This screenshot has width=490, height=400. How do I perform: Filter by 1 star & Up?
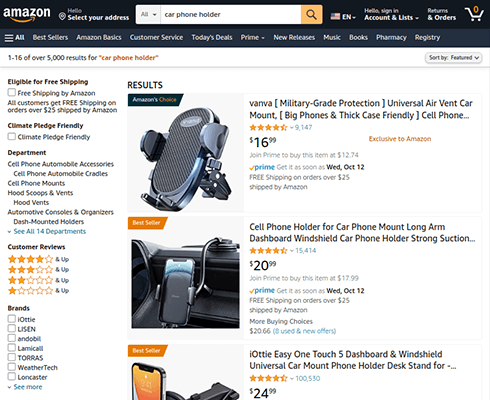[x=38, y=291]
